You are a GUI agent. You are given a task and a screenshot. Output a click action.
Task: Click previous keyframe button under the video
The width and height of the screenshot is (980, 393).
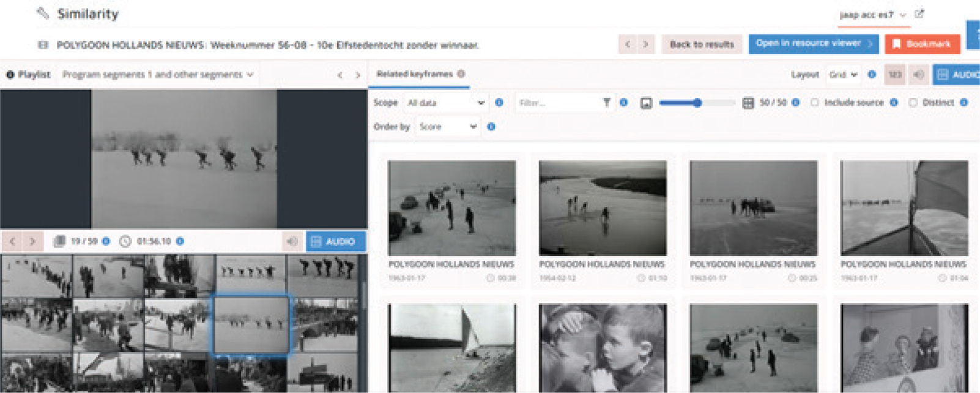[x=12, y=241]
